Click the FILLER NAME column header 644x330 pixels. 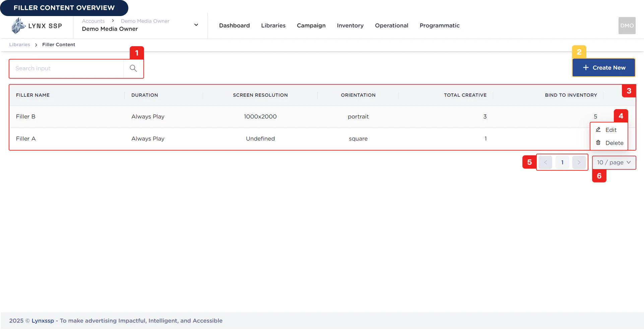[x=33, y=95]
